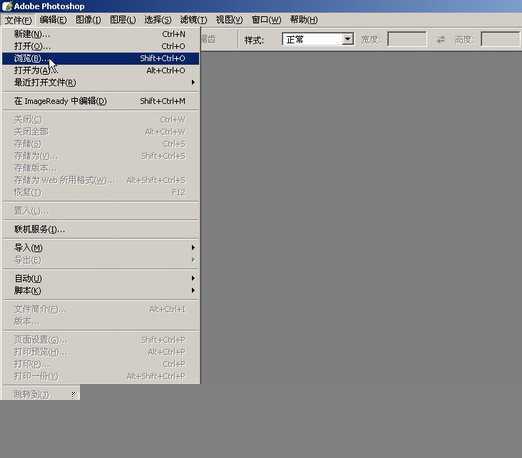Image resolution: width=522 pixels, height=458 pixels.
Task: Click the 宽度 width input field
Action: click(407, 39)
